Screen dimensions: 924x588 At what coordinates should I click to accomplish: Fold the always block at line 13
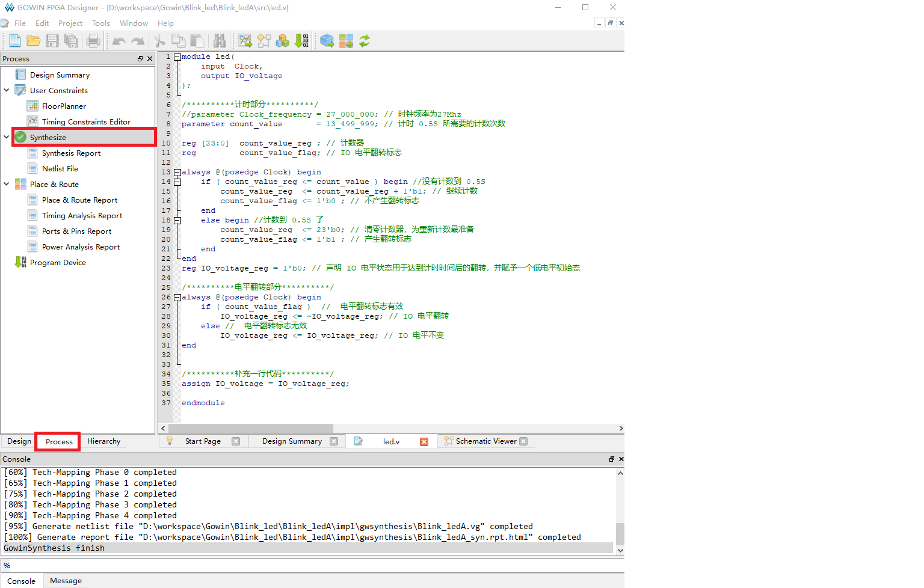click(x=177, y=172)
